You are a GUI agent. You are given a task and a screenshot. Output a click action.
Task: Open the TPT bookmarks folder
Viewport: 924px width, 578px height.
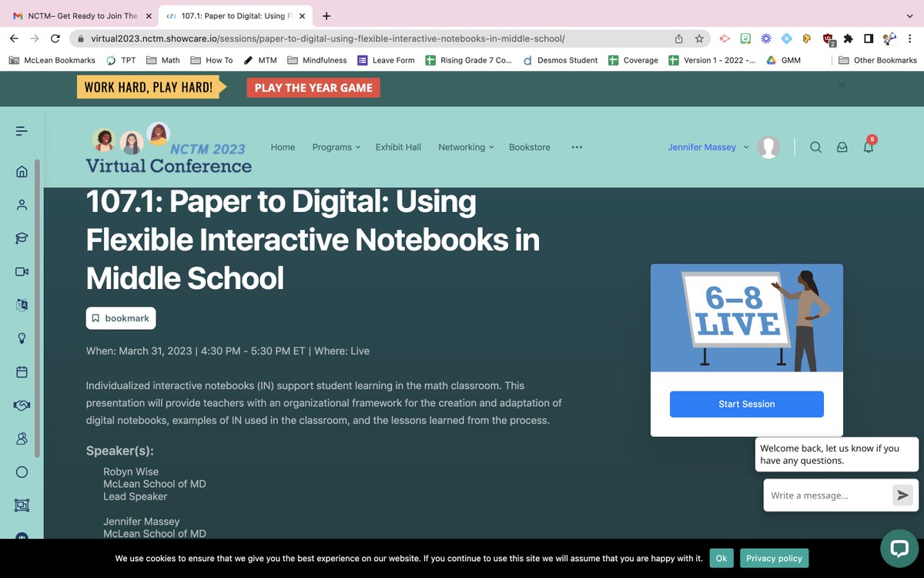click(121, 60)
